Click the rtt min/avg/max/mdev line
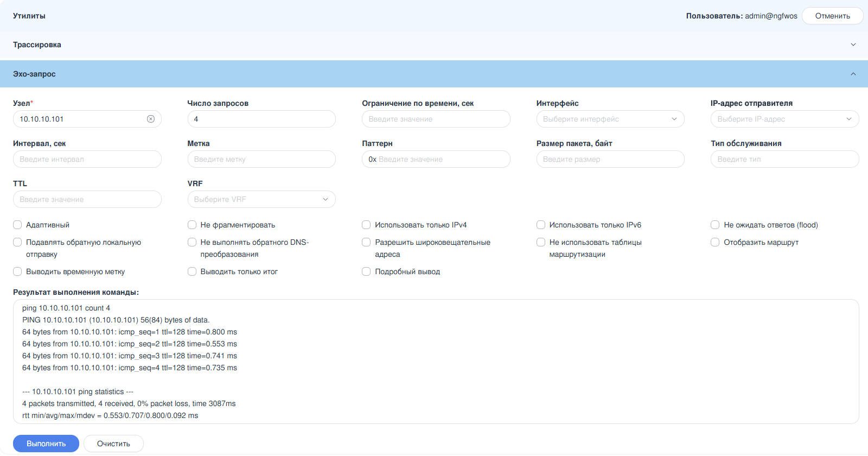The height and width of the screenshot is (456, 868). 110,415
